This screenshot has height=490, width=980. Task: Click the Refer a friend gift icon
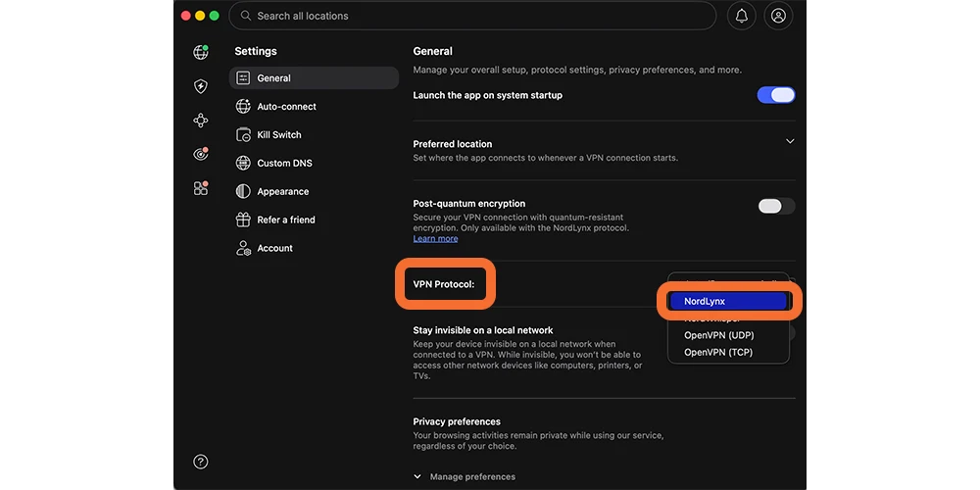[x=243, y=220]
